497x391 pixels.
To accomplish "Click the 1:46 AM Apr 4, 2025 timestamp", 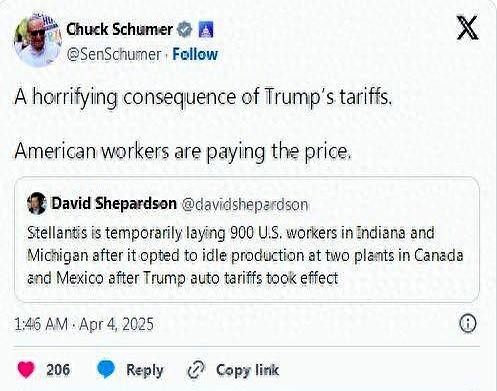I will 84,324.
